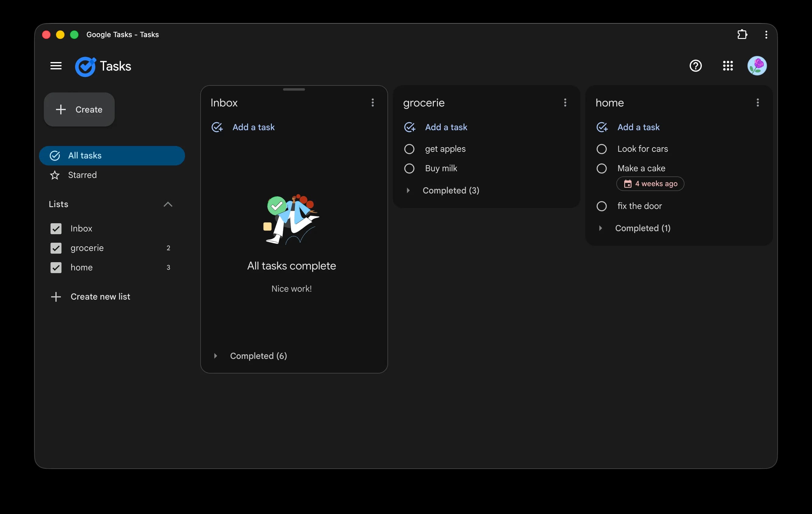Click the calendar icon on the date chip
The image size is (812, 514).
tap(628, 184)
